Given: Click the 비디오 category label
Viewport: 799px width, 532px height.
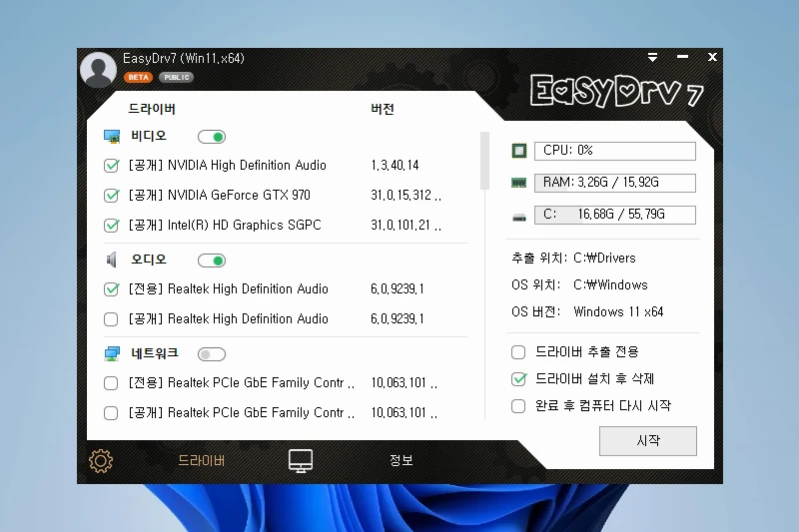Looking at the screenshot, I should pos(149,136).
